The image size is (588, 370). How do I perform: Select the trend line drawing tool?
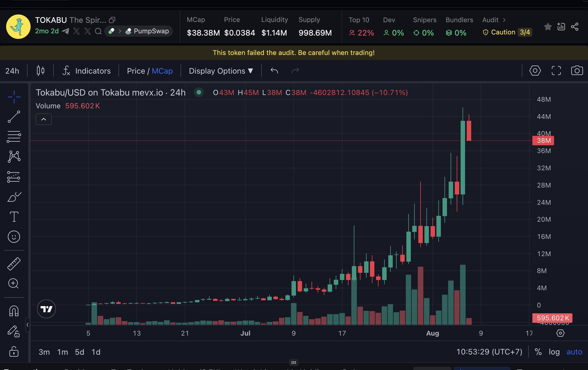(14, 117)
